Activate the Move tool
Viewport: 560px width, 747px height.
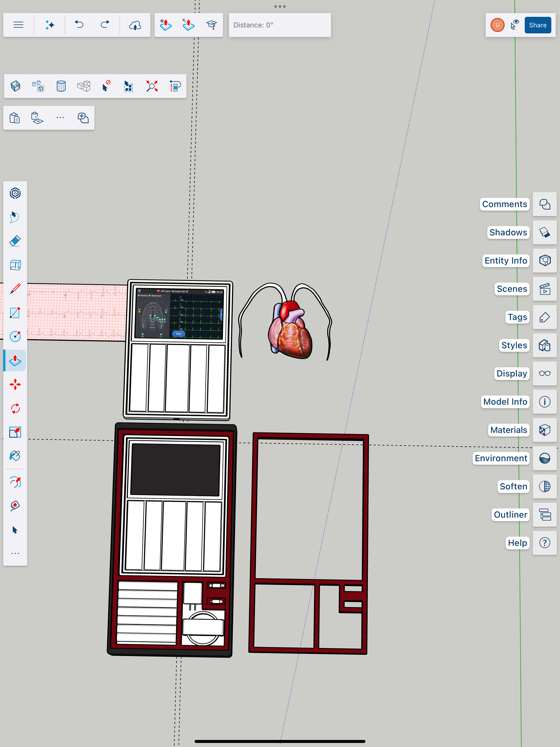click(15, 384)
